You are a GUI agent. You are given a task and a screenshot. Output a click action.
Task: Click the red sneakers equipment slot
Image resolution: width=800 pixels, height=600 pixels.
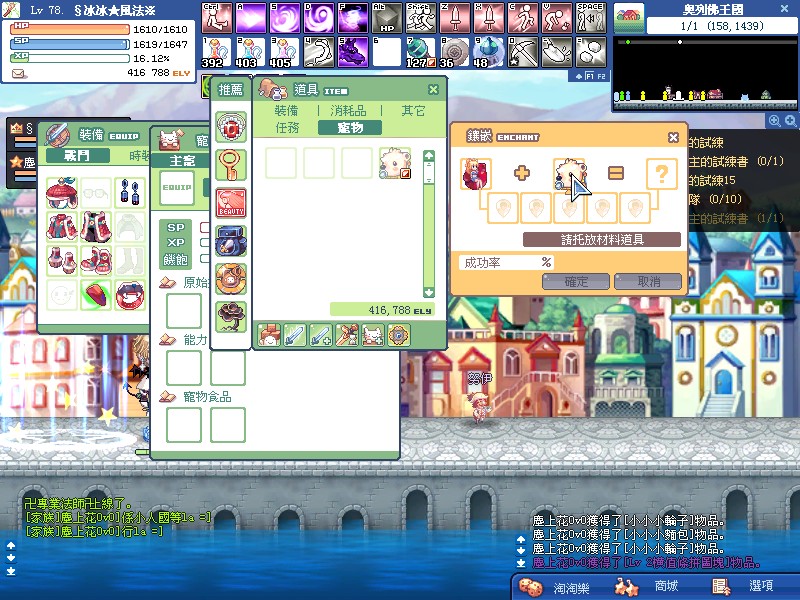pos(96,261)
